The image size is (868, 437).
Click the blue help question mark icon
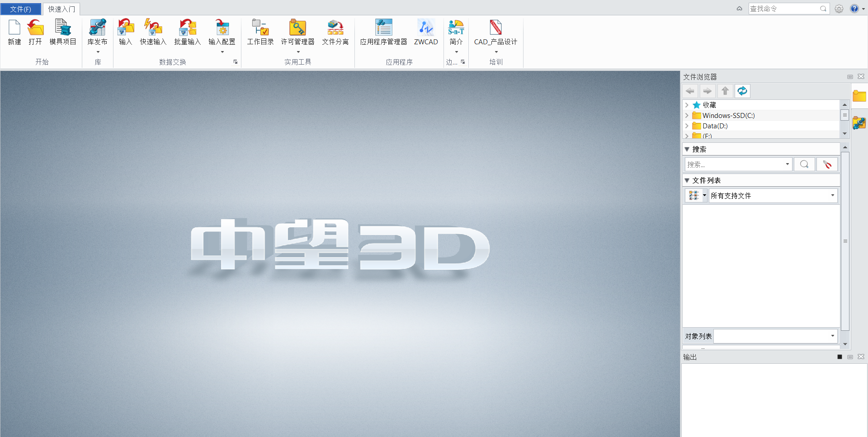854,9
